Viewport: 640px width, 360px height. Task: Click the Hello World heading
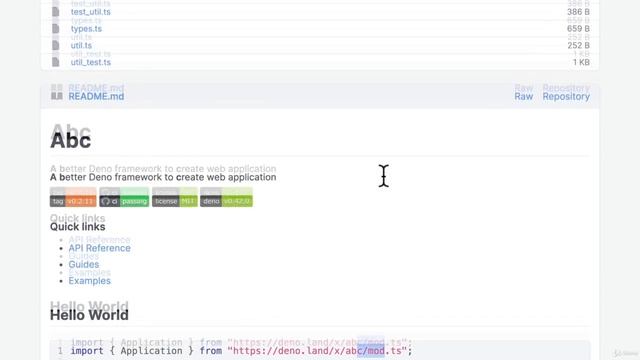pyautogui.click(x=89, y=315)
